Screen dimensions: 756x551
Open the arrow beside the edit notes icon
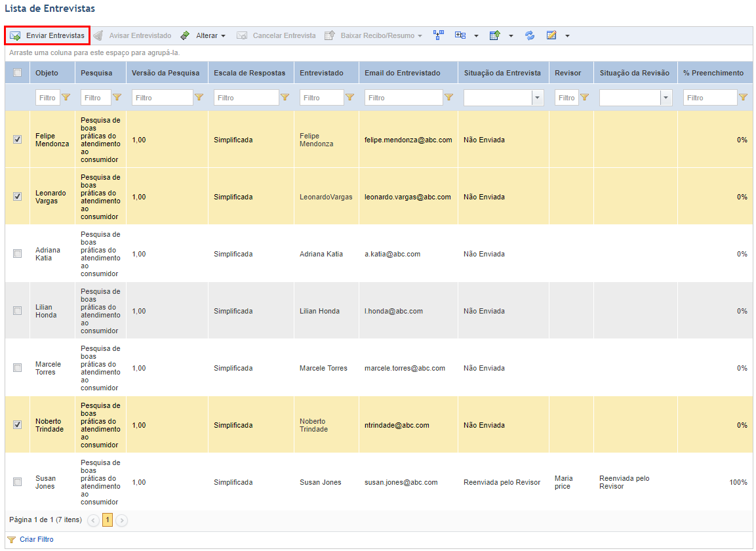click(567, 35)
